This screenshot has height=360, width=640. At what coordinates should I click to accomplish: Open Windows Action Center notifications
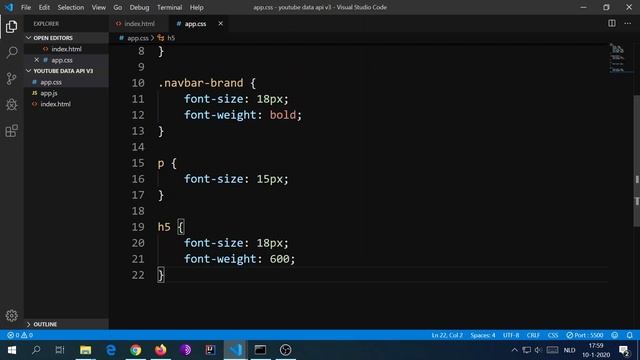[624, 350]
